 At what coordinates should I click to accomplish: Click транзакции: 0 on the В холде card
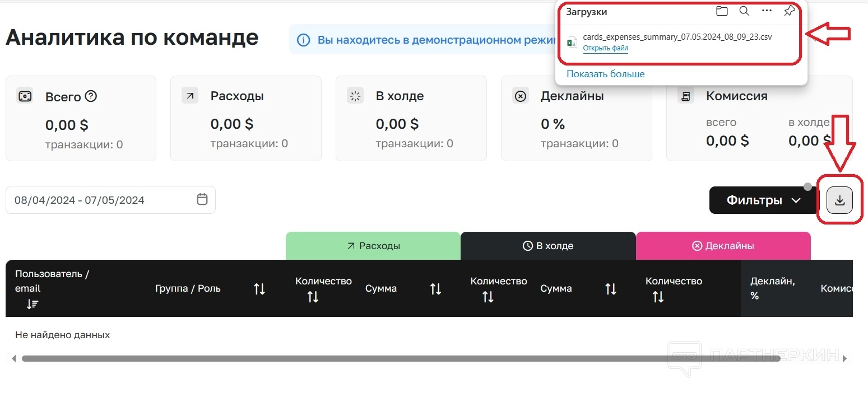click(415, 144)
